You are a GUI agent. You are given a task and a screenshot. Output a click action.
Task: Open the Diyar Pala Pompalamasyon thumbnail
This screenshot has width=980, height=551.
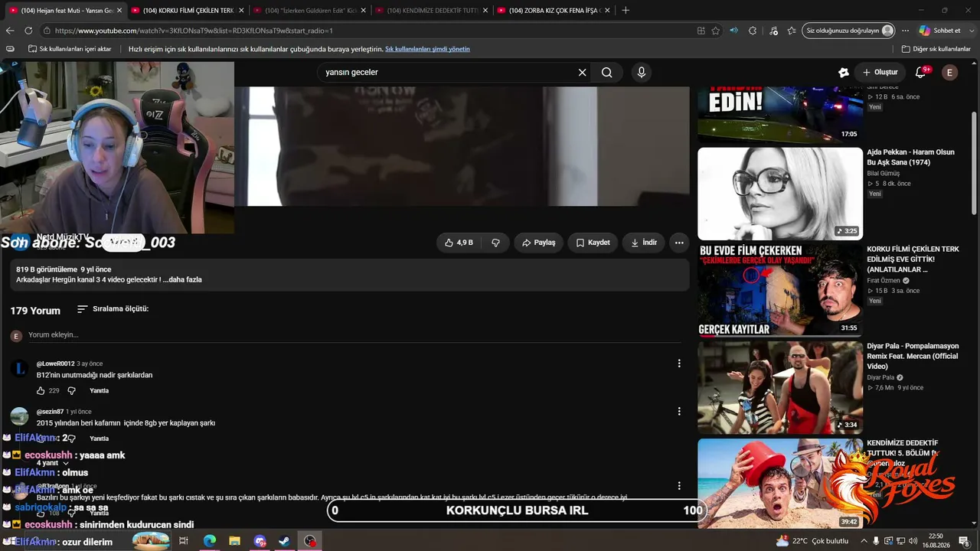(x=780, y=387)
